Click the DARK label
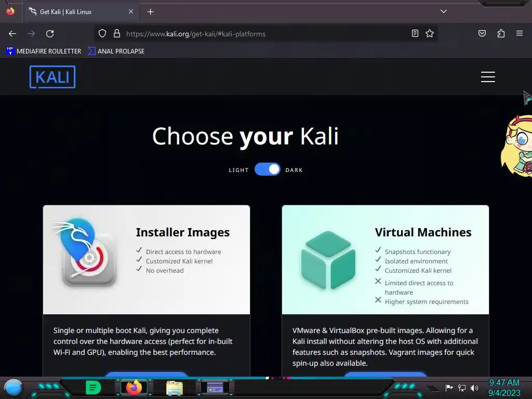Image resolution: width=532 pixels, height=399 pixels. point(294,170)
